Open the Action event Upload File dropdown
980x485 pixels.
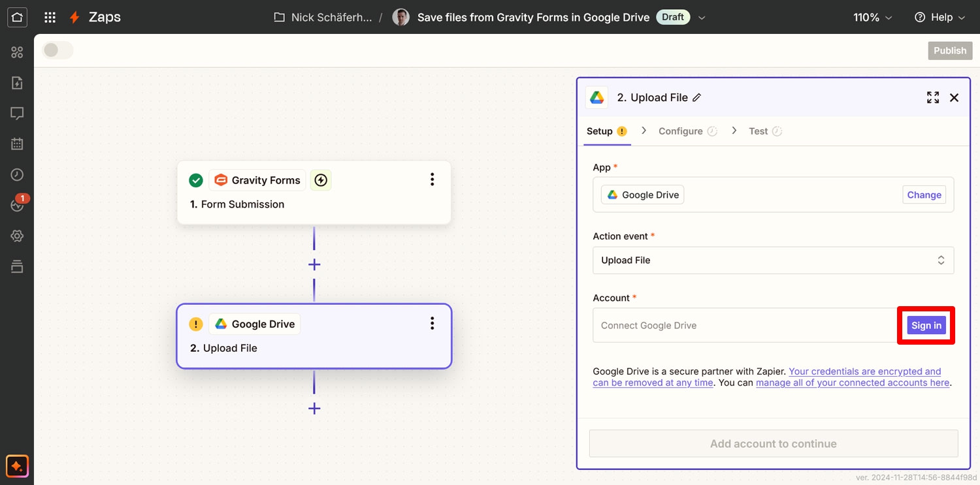773,260
